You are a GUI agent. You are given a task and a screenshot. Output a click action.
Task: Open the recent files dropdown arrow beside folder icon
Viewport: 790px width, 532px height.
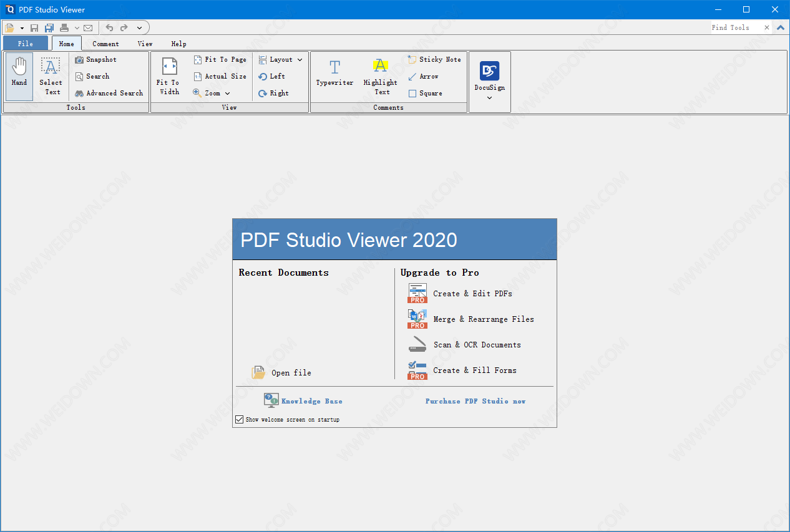22,27
